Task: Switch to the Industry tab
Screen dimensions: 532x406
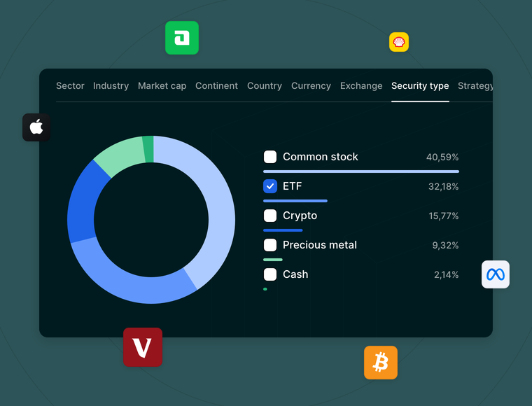Action: 111,86
